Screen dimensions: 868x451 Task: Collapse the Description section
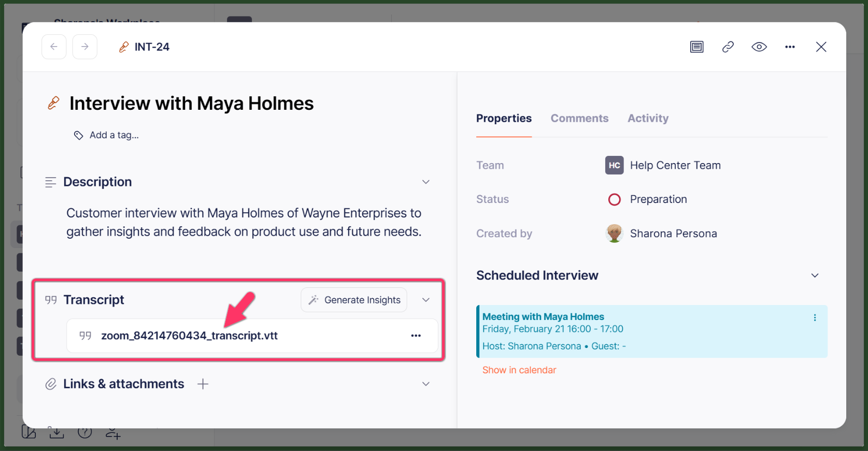426,182
